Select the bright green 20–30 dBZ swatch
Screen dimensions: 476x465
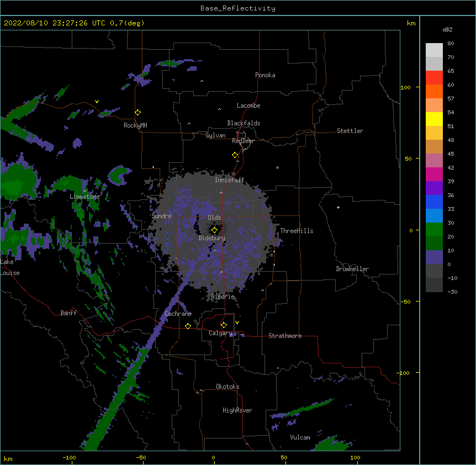coord(434,230)
